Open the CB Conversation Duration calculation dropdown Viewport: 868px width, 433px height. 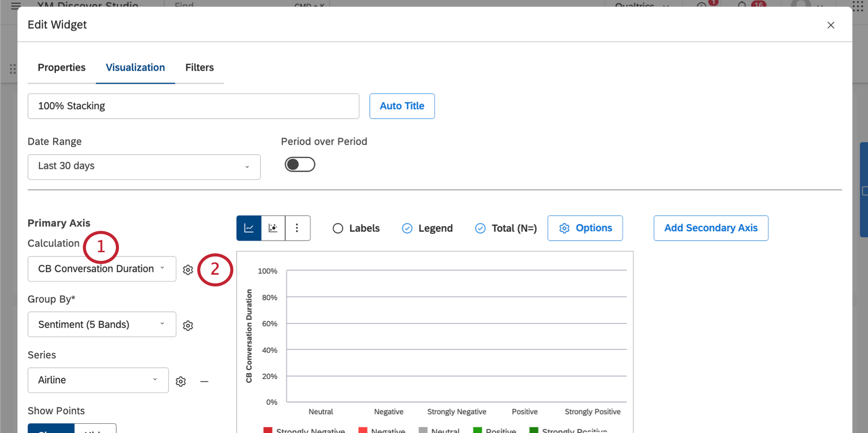coord(102,269)
